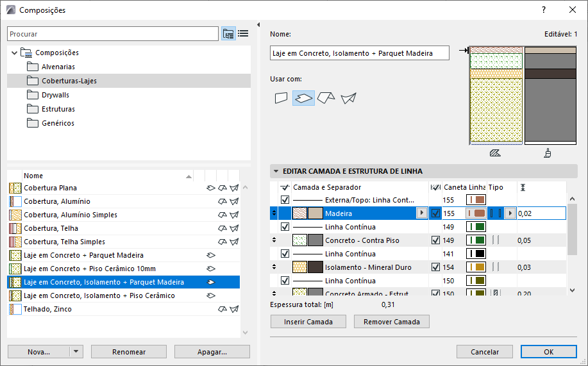Toggle the Shell 'Usar com' icon

coord(348,98)
